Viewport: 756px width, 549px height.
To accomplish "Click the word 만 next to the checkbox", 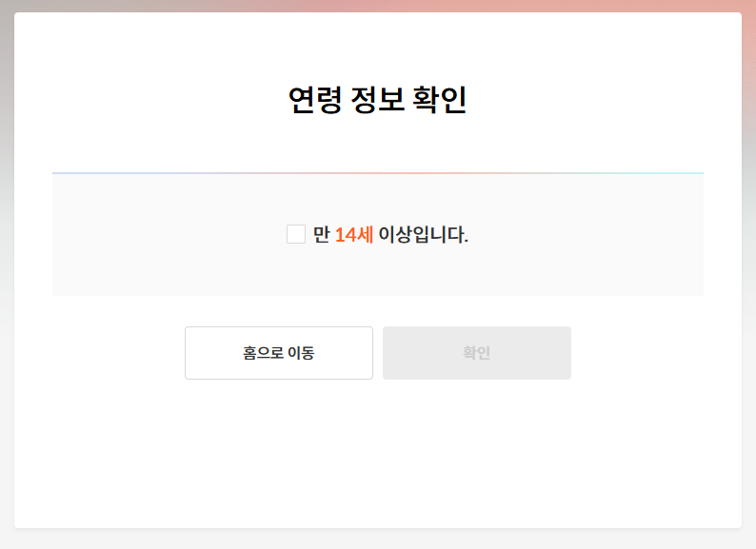I will [x=322, y=235].
